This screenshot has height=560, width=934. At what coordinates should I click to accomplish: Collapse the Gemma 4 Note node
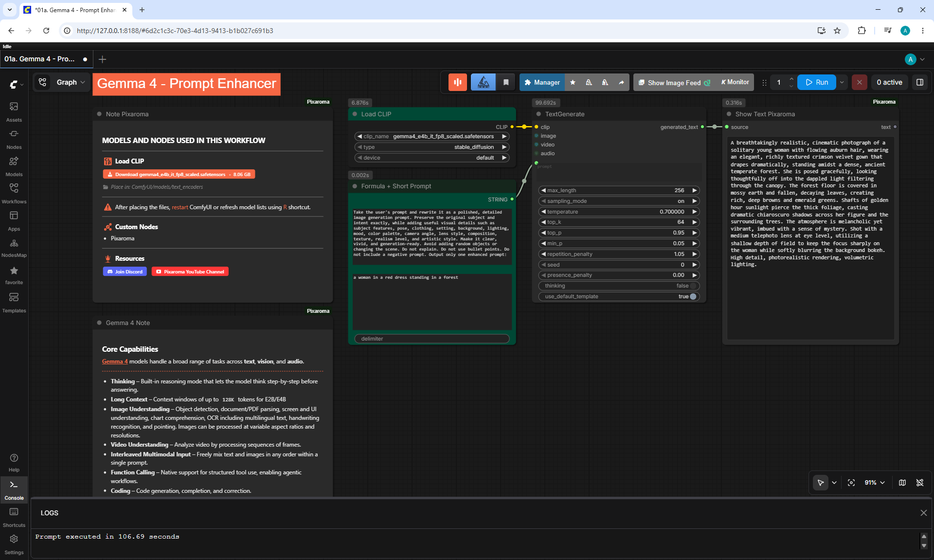coord(99,323)
